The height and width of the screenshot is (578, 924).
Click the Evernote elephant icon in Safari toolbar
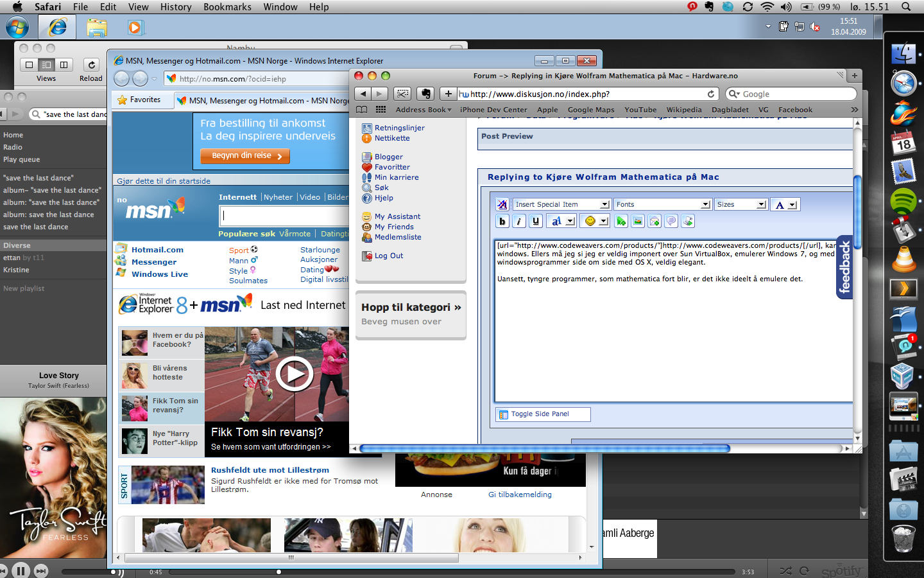click(425, 94)
